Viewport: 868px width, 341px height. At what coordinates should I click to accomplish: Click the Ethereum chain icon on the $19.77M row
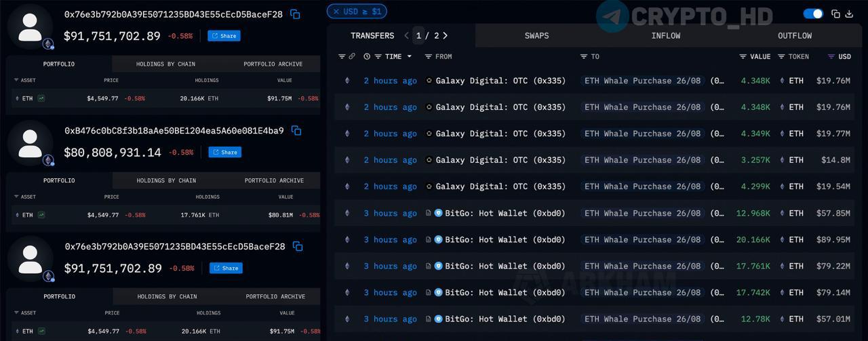click(x=347, y=134)
